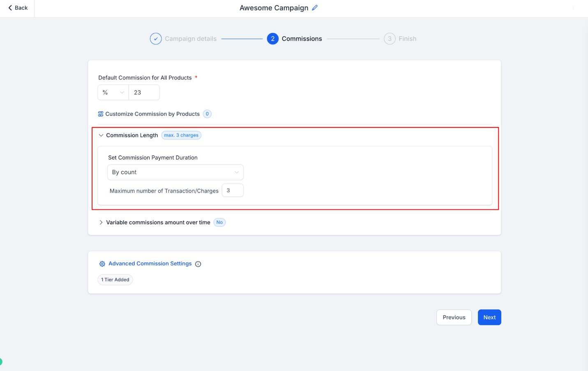Image resolution: width=588 pixels, height=371 pixels.
Task: Open the By count duration dropdown
Action: (x=175, y=172)
